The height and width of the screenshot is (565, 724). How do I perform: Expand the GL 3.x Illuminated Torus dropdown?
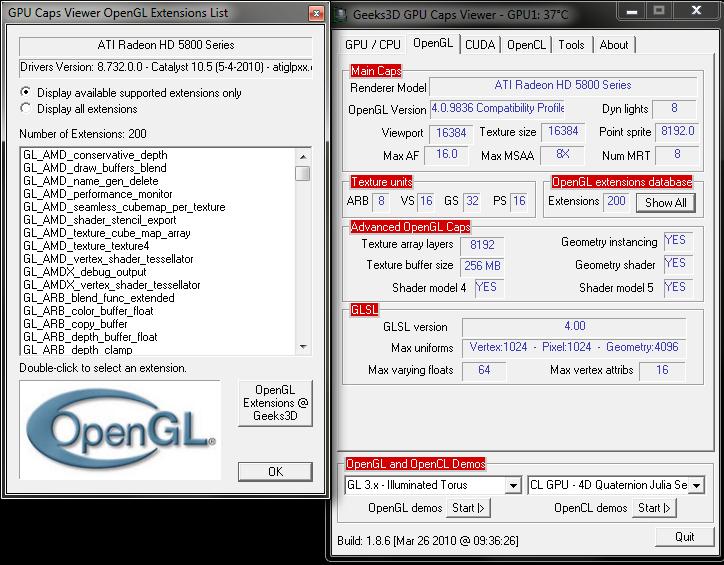tap(513, 485)
